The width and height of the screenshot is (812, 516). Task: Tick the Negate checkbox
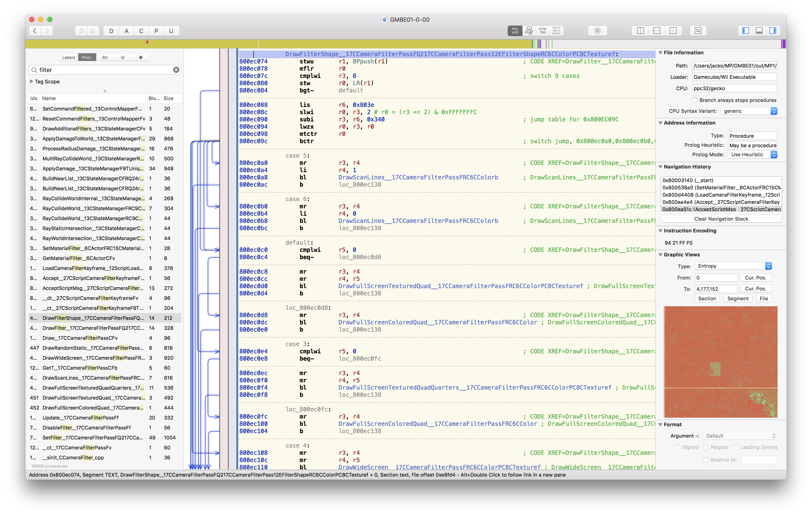706,447
